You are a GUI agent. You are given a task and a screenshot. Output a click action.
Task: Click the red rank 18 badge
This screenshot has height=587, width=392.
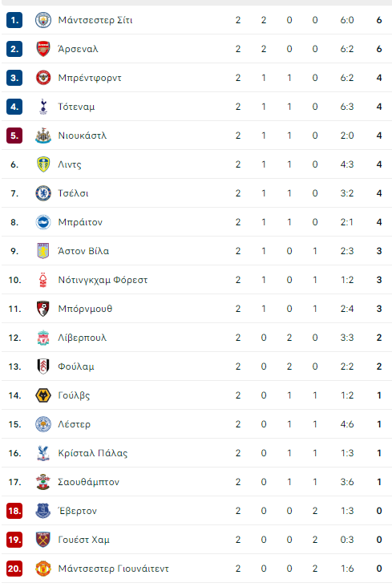[14, 511]
